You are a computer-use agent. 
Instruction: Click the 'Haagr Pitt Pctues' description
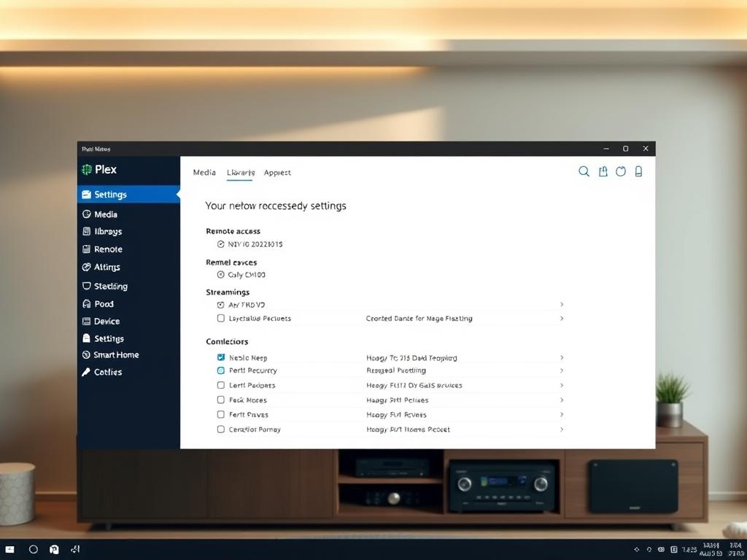398,400
